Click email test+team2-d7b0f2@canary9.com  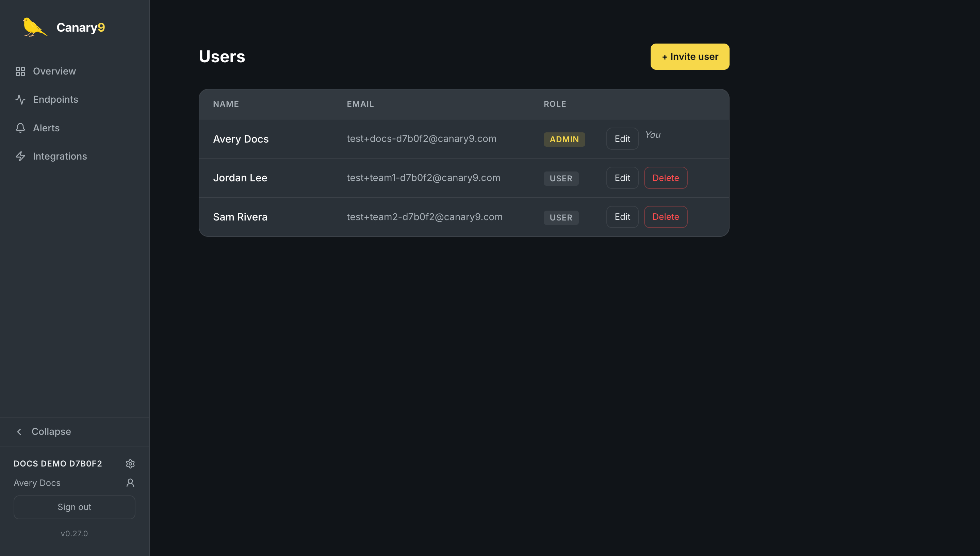pyautogui.click(x=424, y=217)
